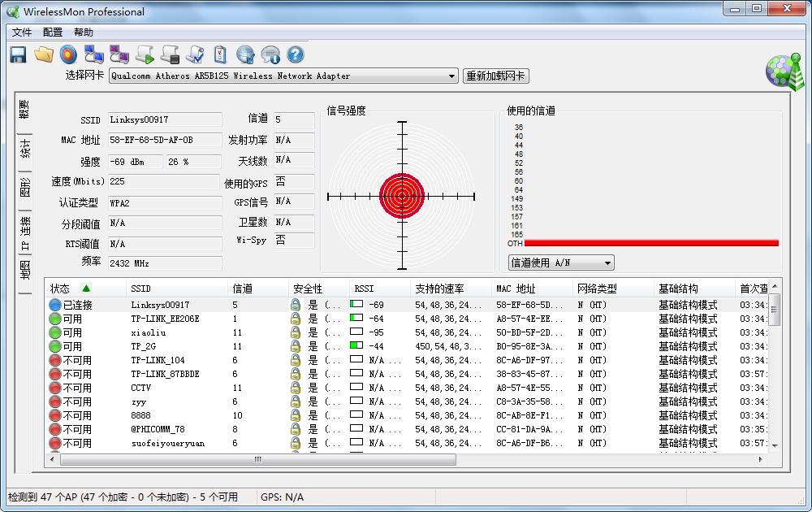Click the globe toolbar icon
The image size is (812, 512).
(245, 54)
